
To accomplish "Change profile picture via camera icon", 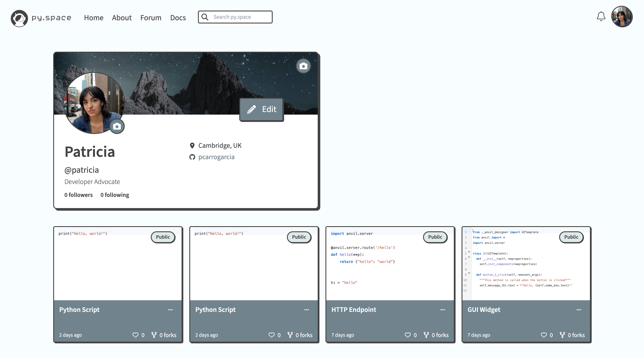I will (117, 126).
